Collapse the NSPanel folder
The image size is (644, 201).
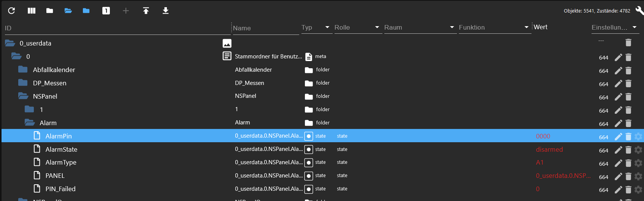(23, 96)
